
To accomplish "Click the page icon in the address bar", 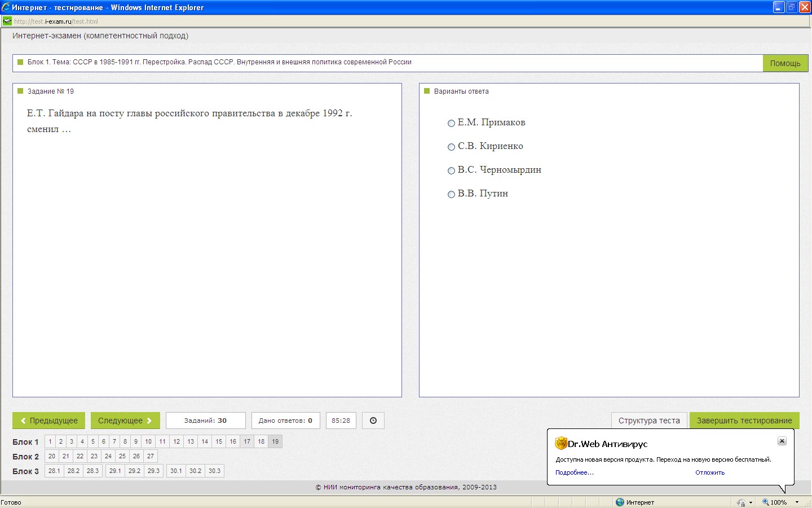I will 7,21.
